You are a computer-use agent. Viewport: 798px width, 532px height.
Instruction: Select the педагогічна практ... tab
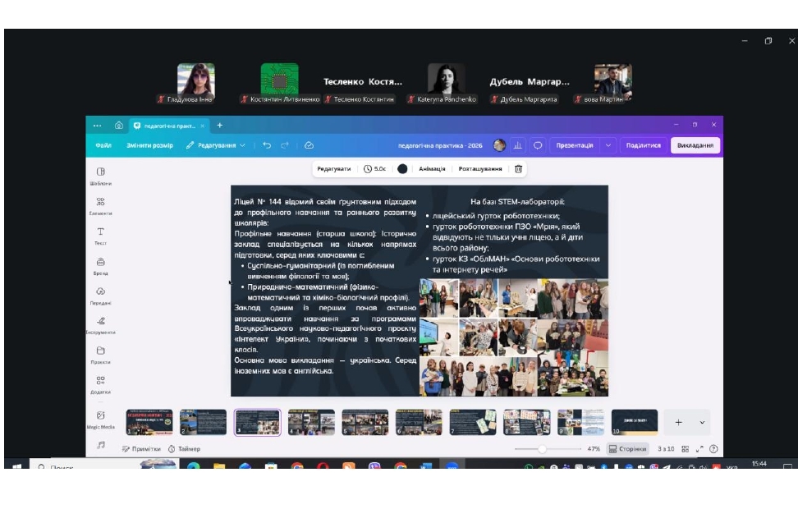tap(168, 126)
